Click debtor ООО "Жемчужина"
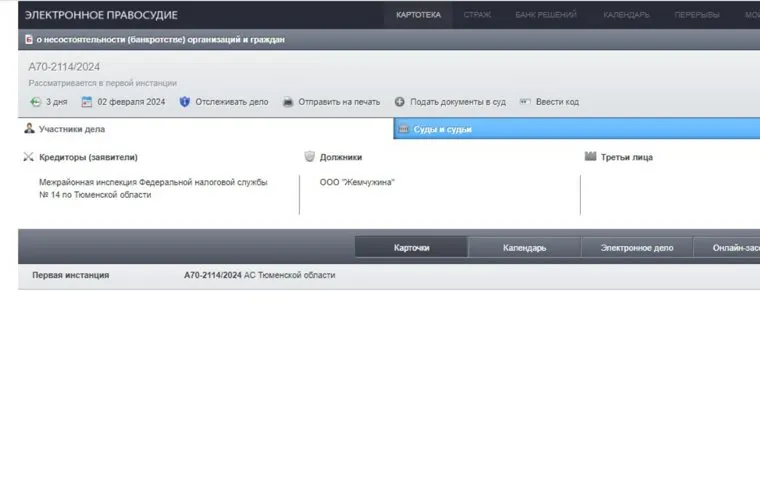The width and height of the screenshot is (760, 501). click(x=357, y=182)
